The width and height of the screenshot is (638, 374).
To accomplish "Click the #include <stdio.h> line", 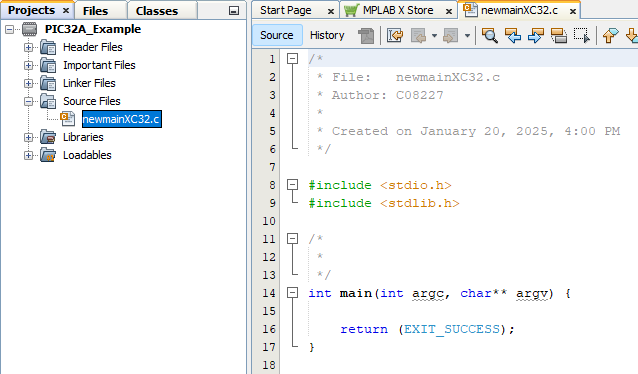I will point(380,185).
